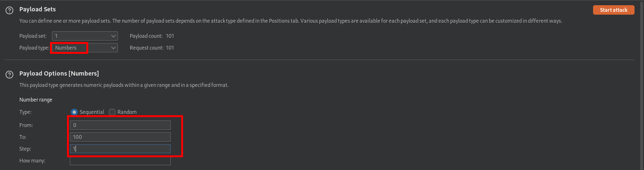Click the Number range label
The width and height of the screenshot is (644, 170).
pos(36,100)
